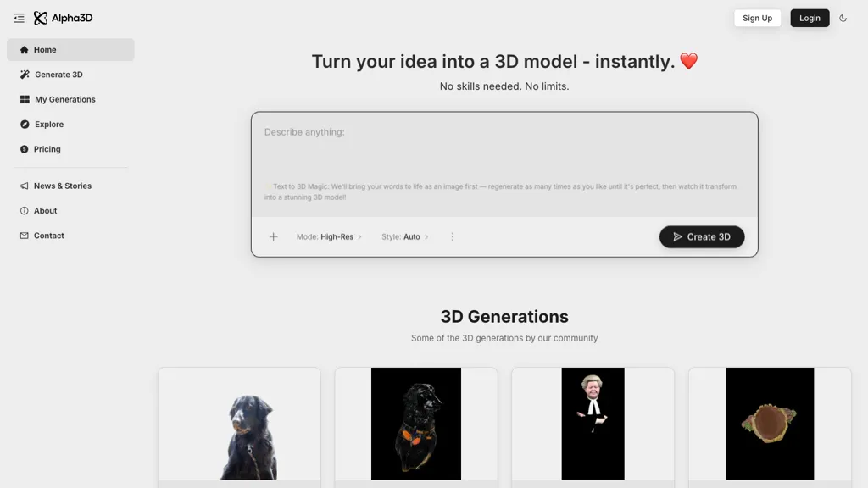
Task: Click the Pricing dollar icon
Action: (x=25, y=149)
